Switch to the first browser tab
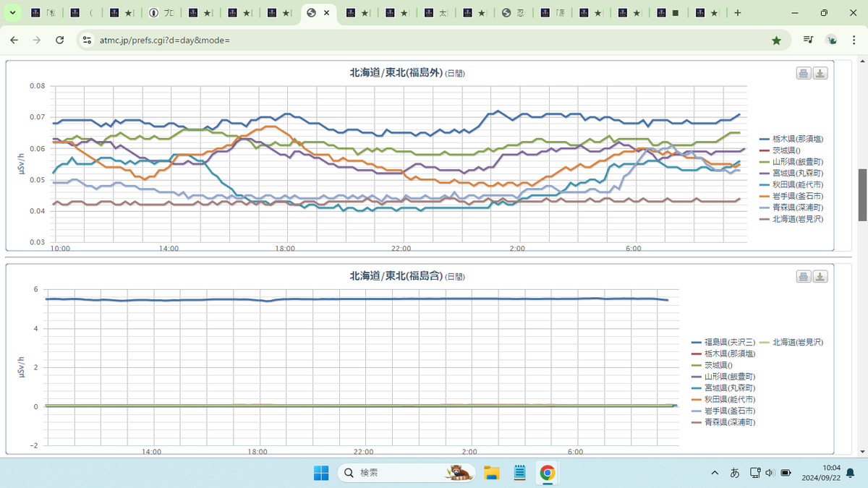Image resolution: width=868 pixels, height=488 pixels. pos(43,13)
